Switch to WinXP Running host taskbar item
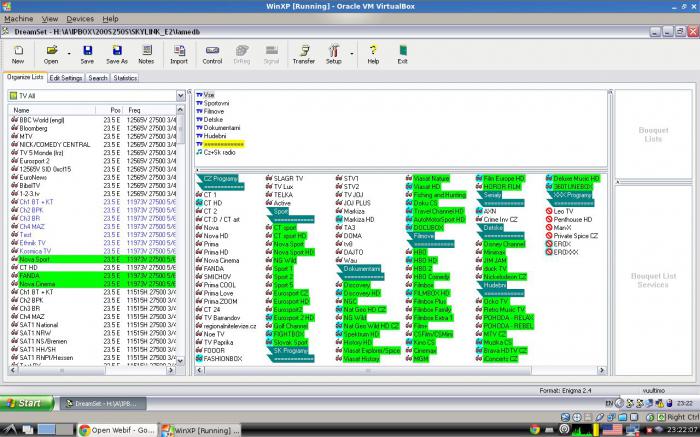700x437 pixels. pyautogui.click(x=200, y=430)
